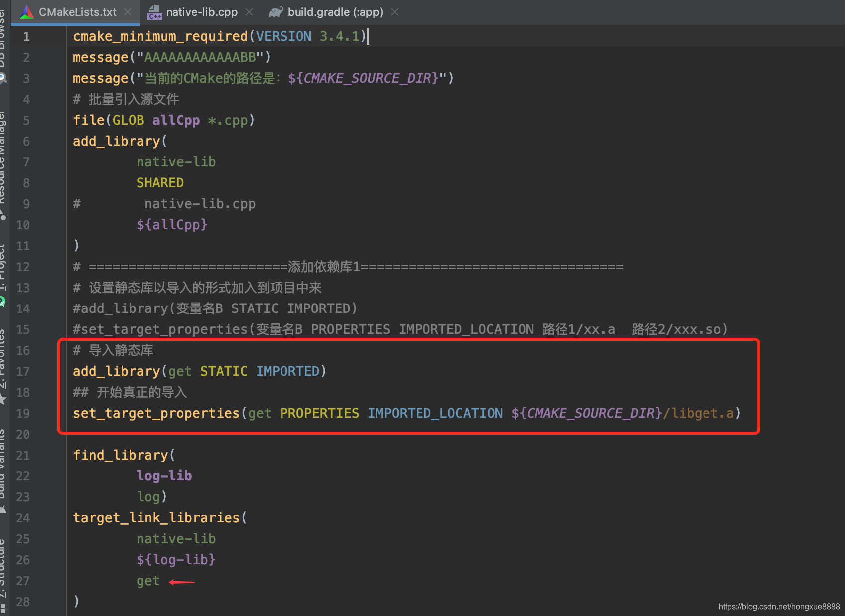The image size is (845, 616).
Task: Click the VERSION keyword on line 1
Action: (283, 36)
